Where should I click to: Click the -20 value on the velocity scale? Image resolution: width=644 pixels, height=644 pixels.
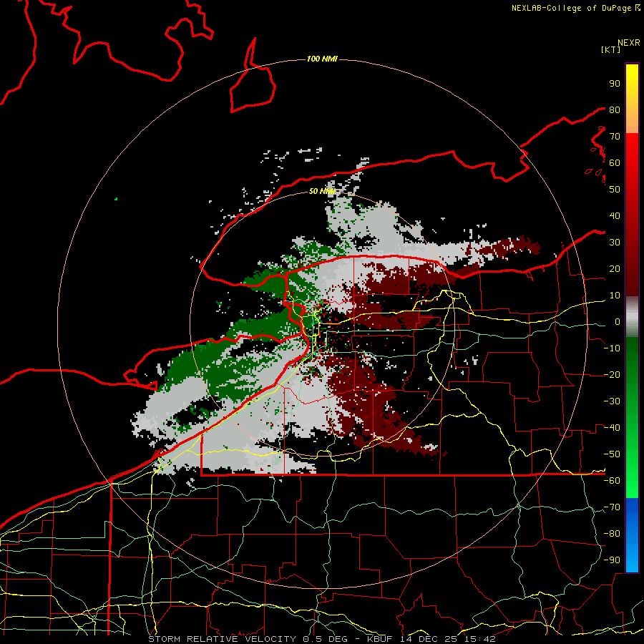click(612, 374)
